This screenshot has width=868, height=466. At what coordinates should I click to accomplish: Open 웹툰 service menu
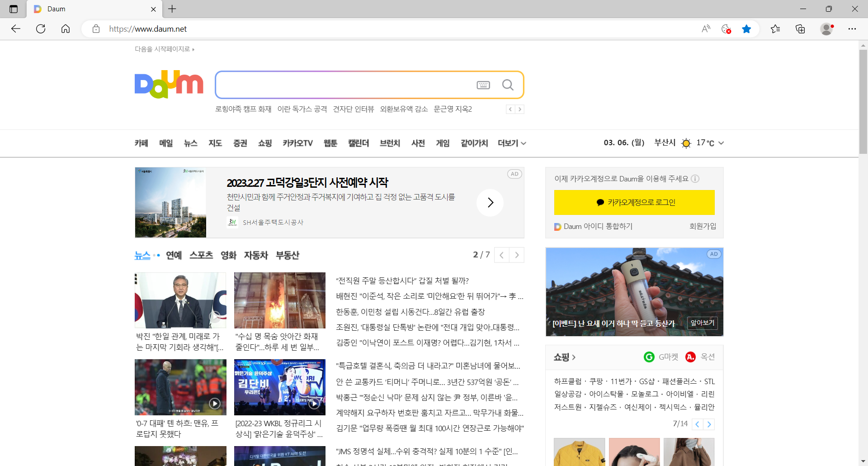pos(330,143)
